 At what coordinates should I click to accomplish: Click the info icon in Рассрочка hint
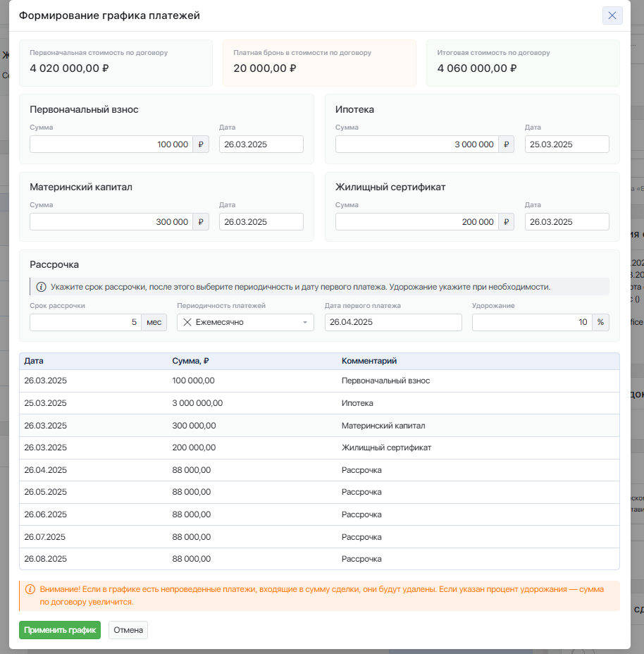41,287
